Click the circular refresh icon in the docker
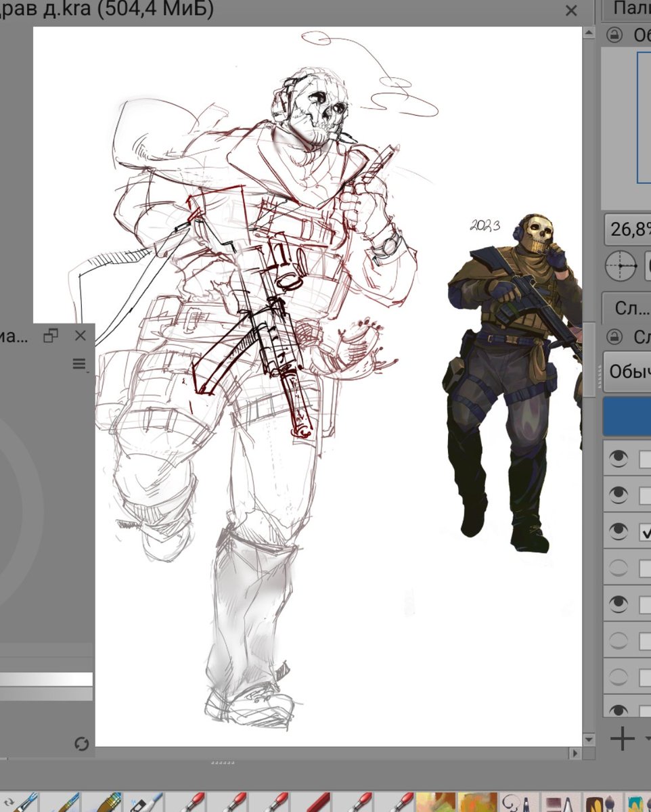Image resolution: width=651 pixels, height=812 pixels. (x=81, y=744)
